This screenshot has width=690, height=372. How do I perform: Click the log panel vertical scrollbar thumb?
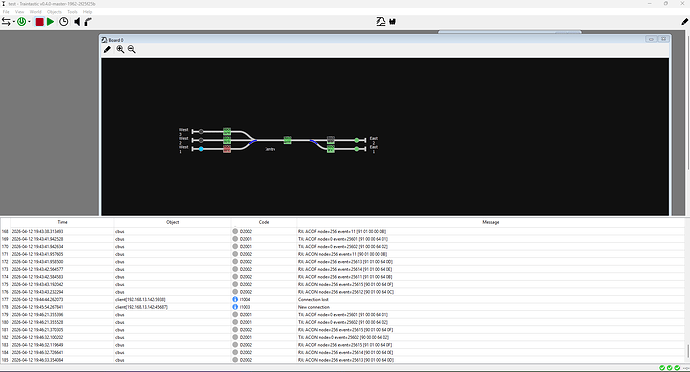(687, 351)
